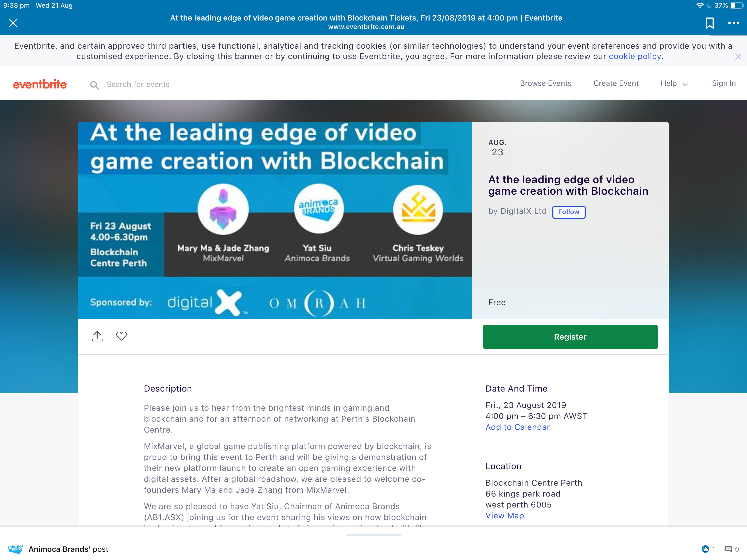747x560 pixels.
Task: Tap the OM(R)AH sponsor logo
Action: pos(317,303)
